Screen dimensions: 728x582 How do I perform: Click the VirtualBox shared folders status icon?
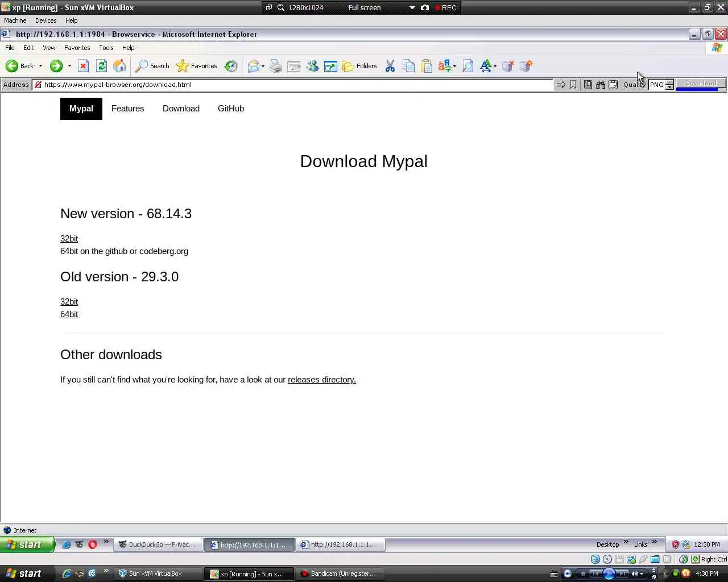[x=655, y=559]
